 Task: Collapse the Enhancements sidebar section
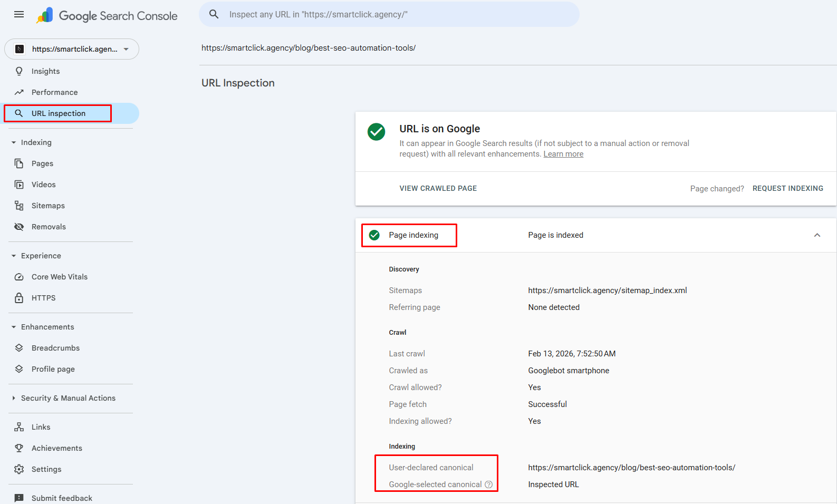[14, 327]
